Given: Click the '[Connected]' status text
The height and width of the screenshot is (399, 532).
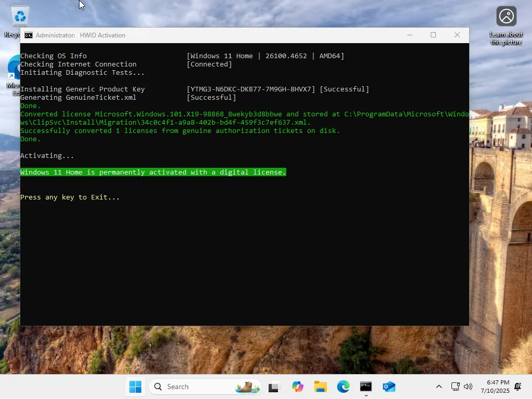Looking at the screenshot, I should click(x=209, y=64).
